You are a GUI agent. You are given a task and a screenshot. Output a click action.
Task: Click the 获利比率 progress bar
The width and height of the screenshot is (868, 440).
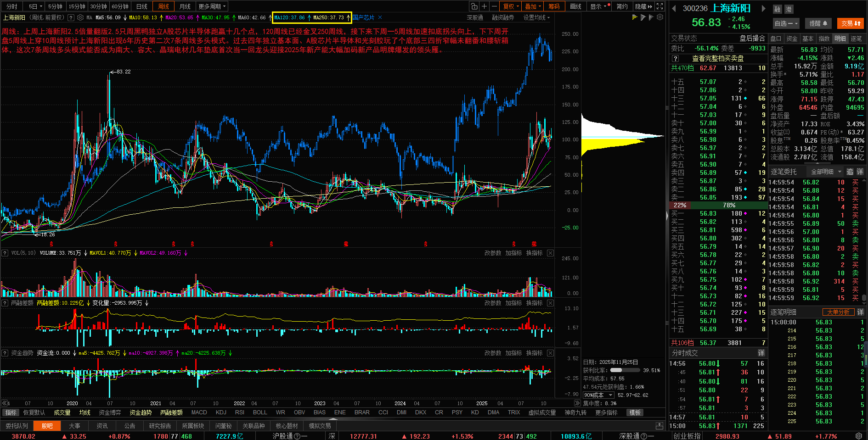pyautogui.click(x=624, y=370)
